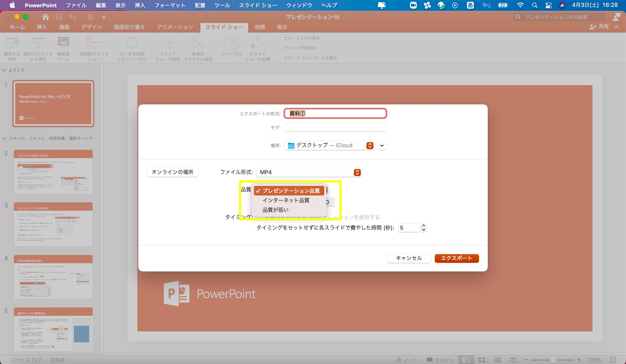Click 現在のスライドから再生 ribbon icon
The width and height of the screenshot is (626, 364).
pyautogui.click(x=38, y=43)
